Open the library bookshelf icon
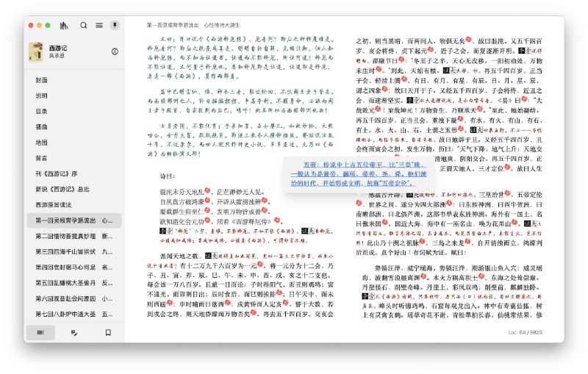This screenshot has height=374, width=588. 64,26
